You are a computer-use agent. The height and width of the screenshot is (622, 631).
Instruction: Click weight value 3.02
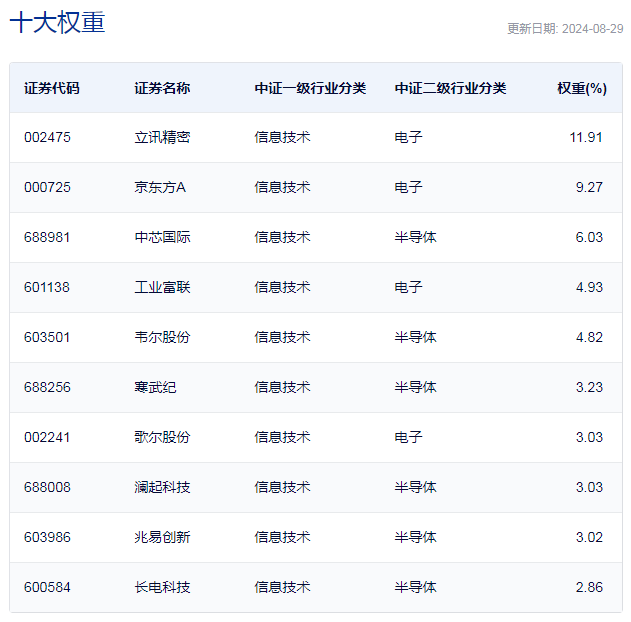tap(589, 537)
